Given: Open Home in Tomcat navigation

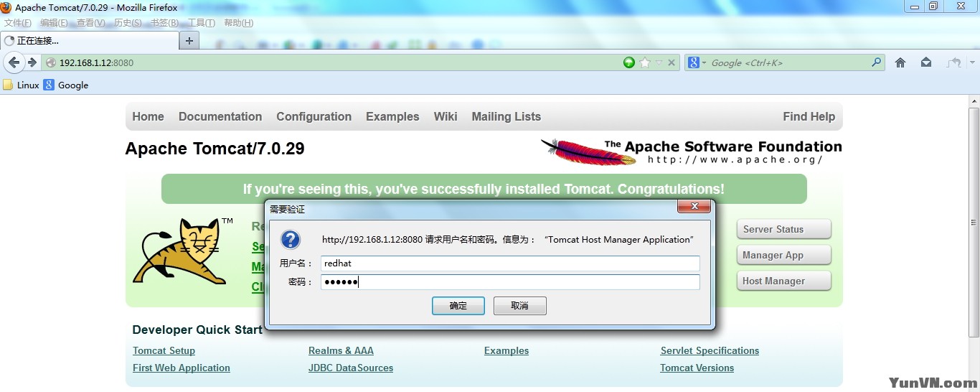Looking at the screenshot, I should point(148,116).
